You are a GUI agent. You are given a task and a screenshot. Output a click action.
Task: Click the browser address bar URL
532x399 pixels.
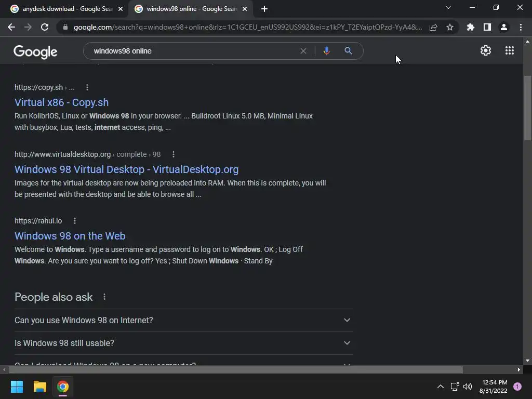coord(248,27)
